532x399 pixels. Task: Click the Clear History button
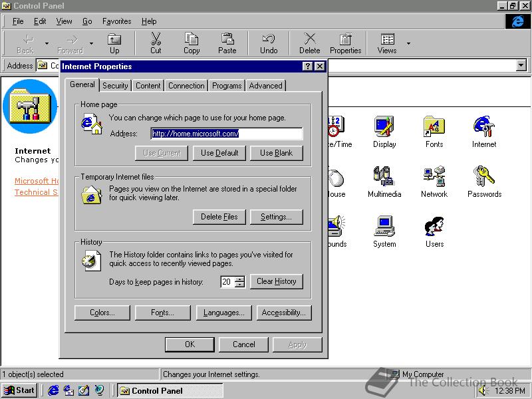[x=276, y=281]
